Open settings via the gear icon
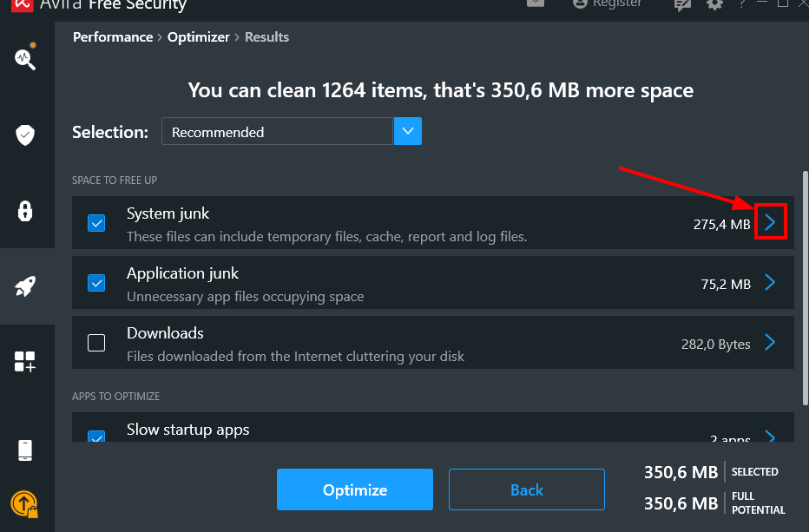The height and width of the screenshot is (532, 809). [x=714, y=4]
